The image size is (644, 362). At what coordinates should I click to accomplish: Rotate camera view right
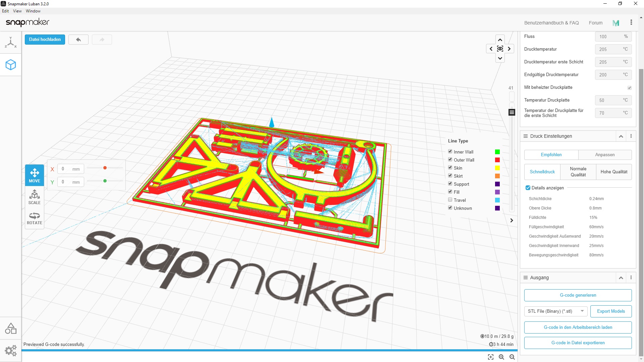pyautogui.click(x=509, y=49)
